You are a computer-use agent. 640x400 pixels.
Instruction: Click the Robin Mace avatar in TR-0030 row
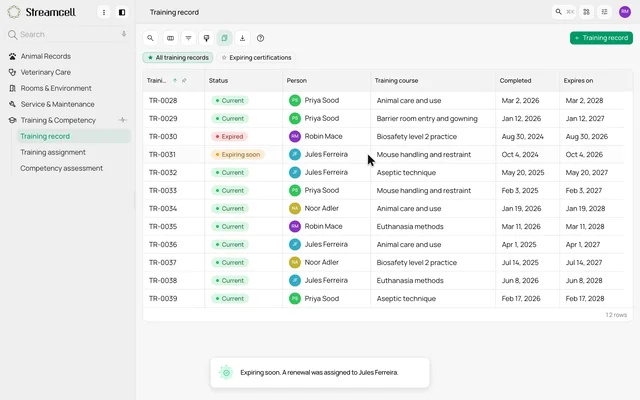coord(295,136)
